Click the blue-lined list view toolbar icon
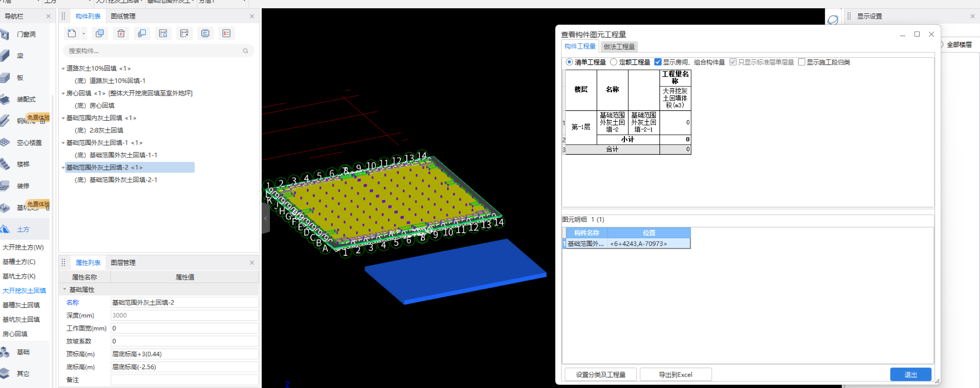This screenshot has height=388, width=980. (205, 33)
